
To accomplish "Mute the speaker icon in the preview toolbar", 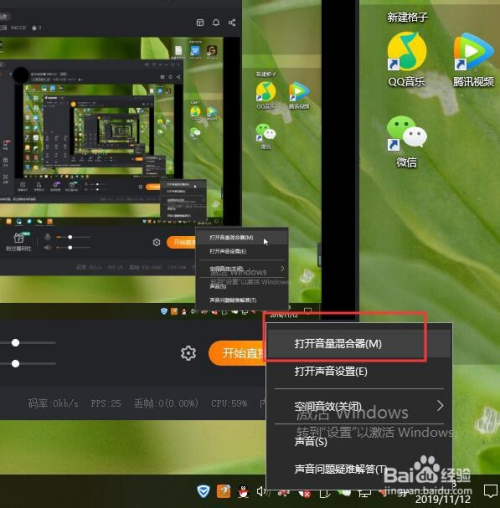I will click(48, 248).
